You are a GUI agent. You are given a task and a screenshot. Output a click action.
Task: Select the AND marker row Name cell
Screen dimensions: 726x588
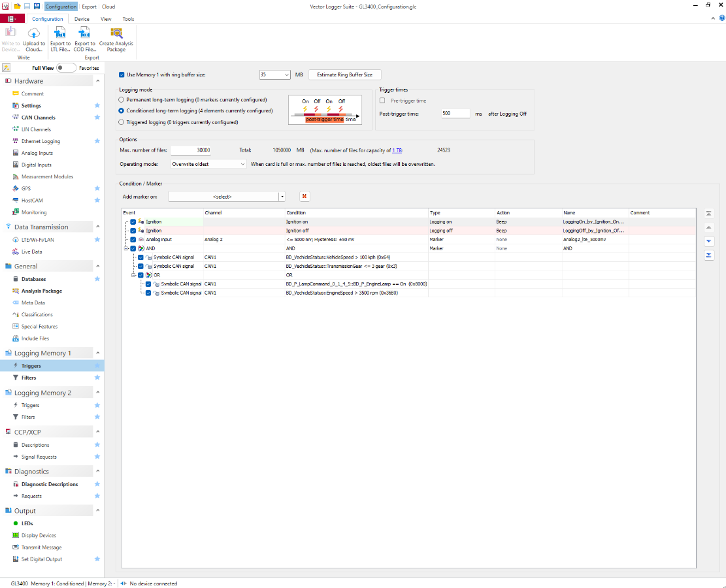(x=595, y=249)
